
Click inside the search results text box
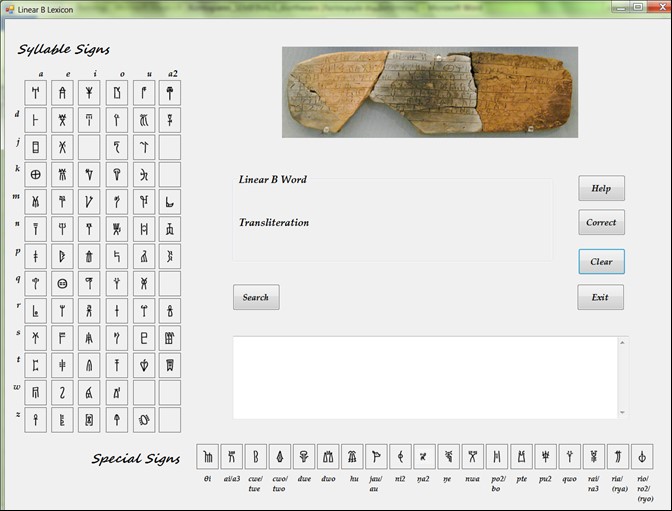coord(425,378)
